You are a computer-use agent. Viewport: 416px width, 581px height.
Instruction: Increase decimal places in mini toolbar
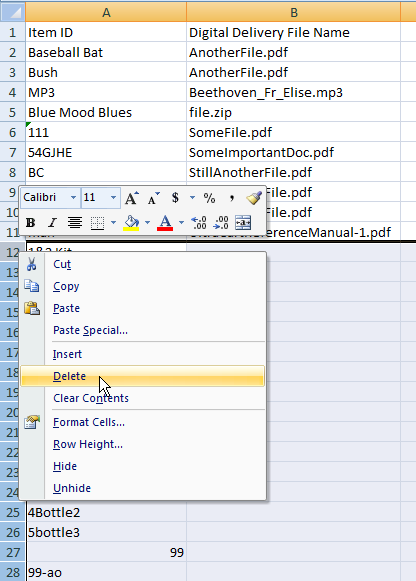coord(199,223)
